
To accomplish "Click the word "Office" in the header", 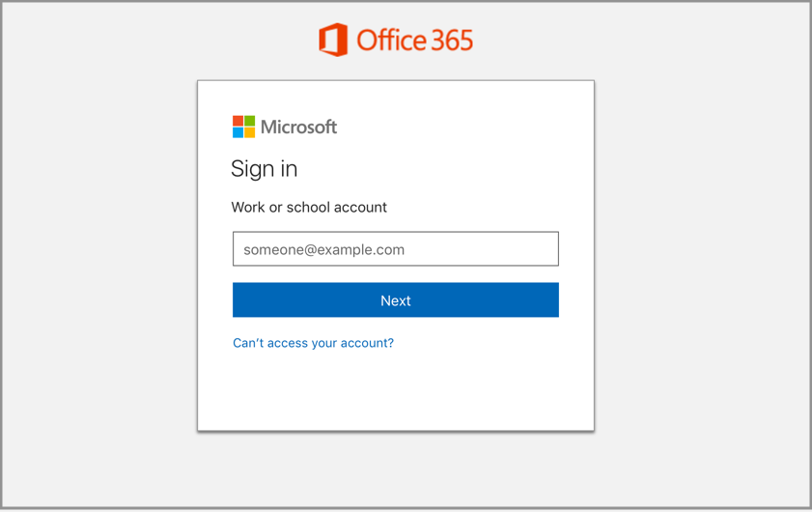I will tap(391, 41).
